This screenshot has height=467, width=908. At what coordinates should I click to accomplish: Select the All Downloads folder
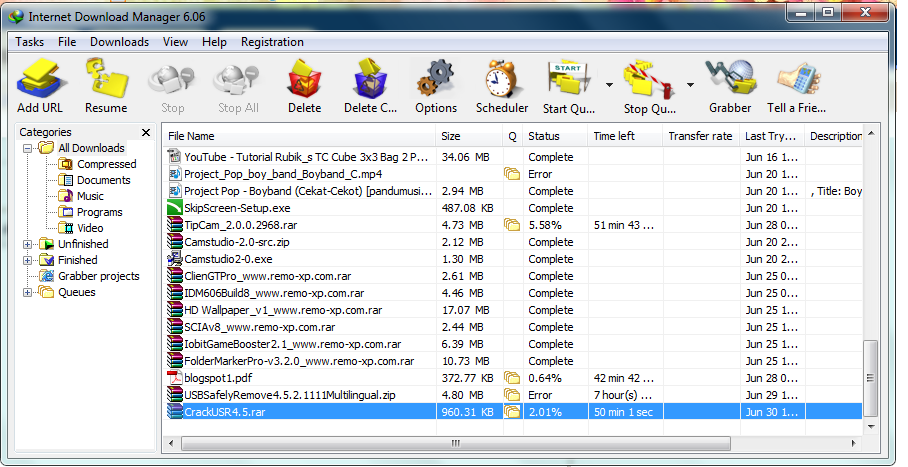(91, 148)
